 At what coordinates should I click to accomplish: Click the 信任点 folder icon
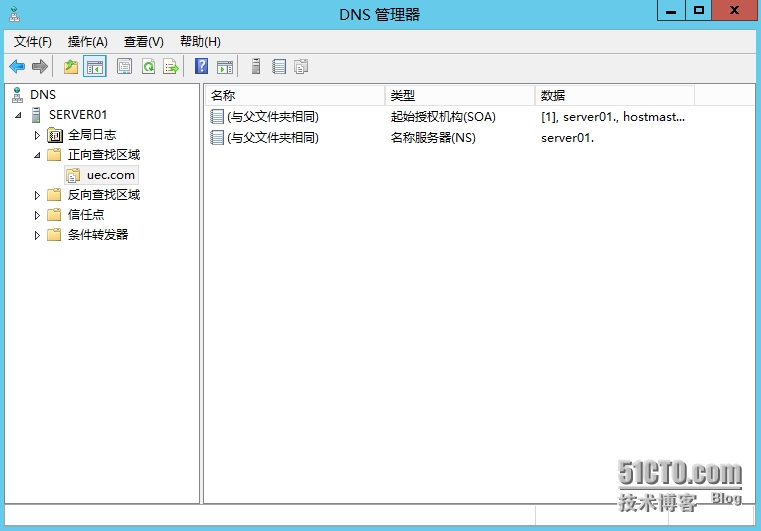coord(54,215)
